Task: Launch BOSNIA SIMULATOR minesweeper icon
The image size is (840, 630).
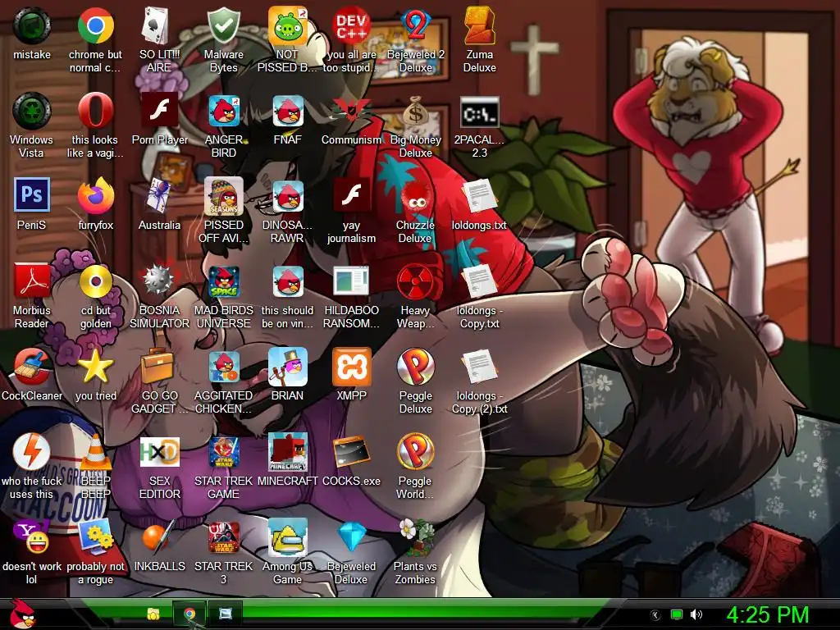Action: click(159, 281)
